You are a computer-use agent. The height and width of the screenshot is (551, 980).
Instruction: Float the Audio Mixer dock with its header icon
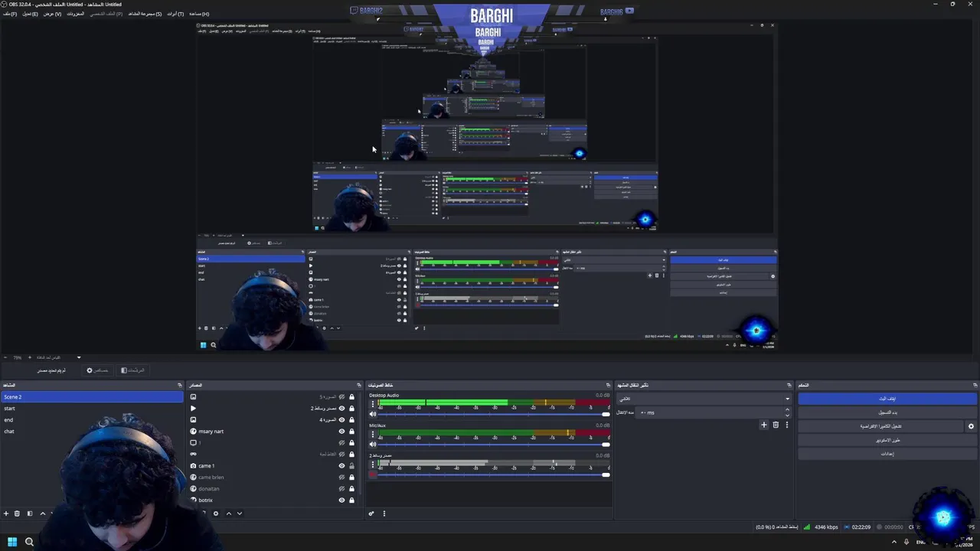pyautogui.click(x=609, y=385)
